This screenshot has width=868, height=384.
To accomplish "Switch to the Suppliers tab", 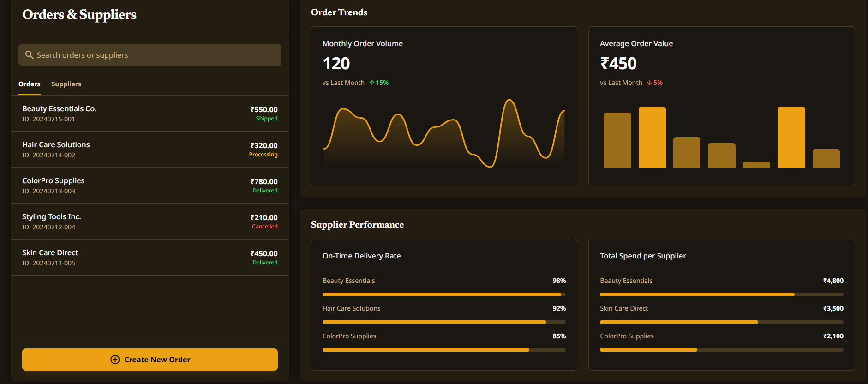I will click(x=66, y=84).
